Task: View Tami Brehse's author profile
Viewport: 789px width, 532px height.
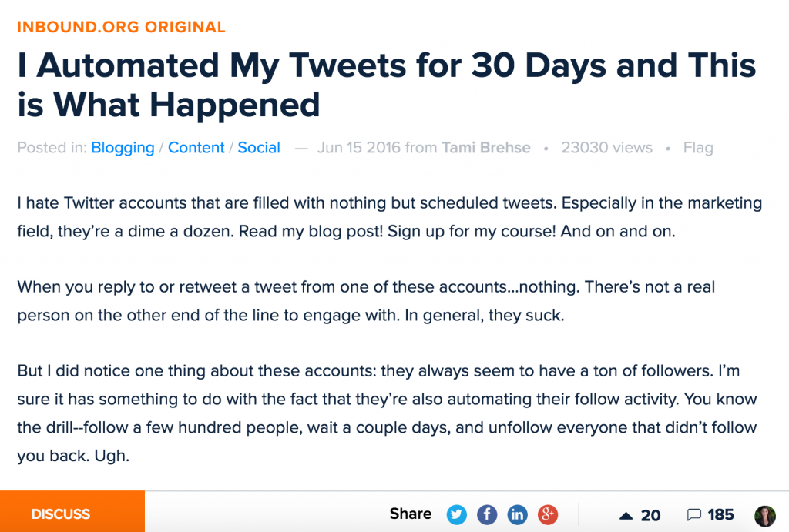Action: coord(486,147)
